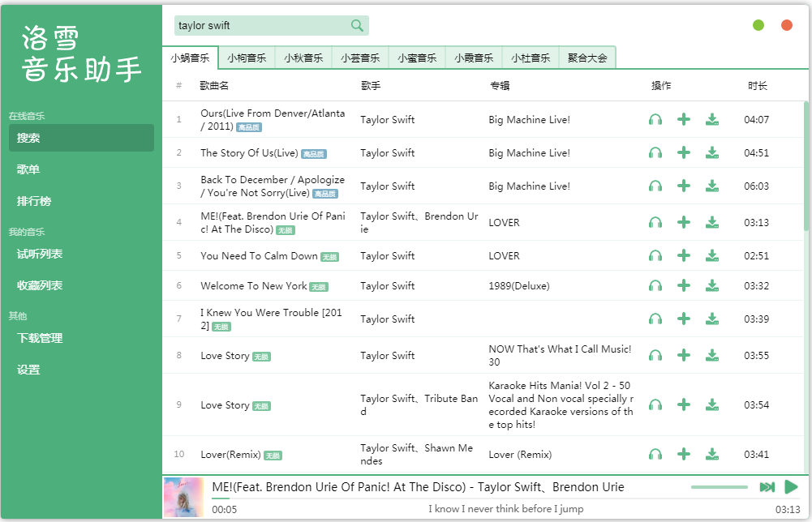Download Back To December / Apologize track
Screen dimensions: 812x522
pyautogui.click(x=712, y=186)
